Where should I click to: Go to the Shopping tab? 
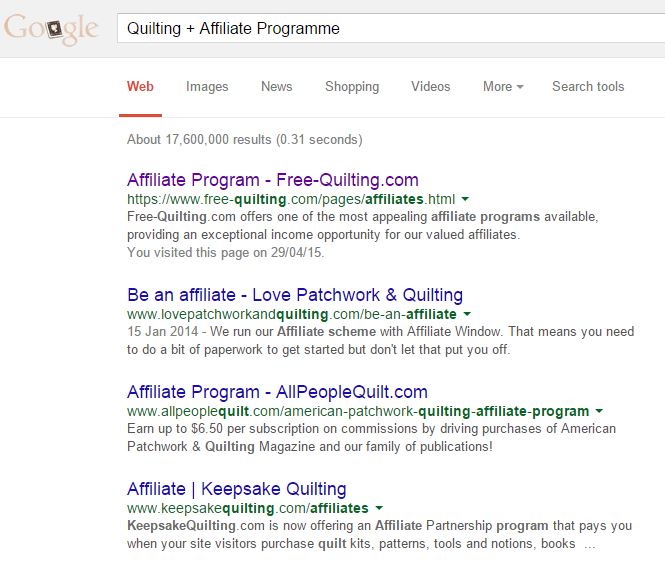point(352,86)
